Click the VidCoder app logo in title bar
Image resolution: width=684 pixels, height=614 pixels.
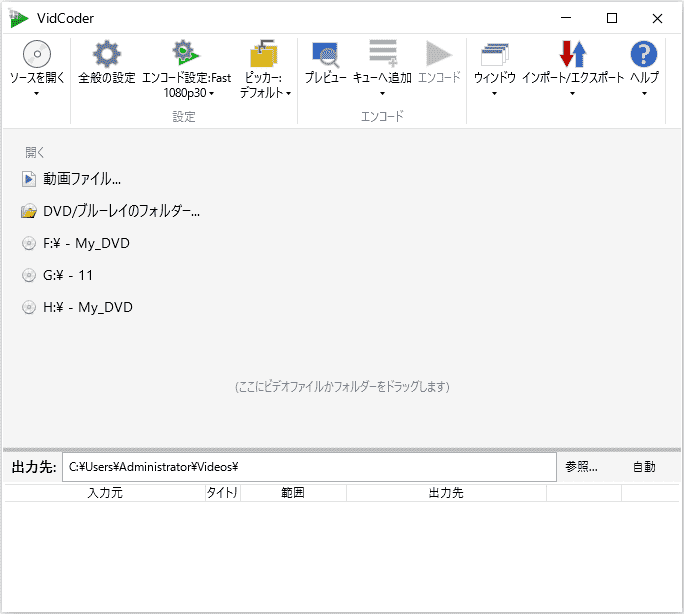click(x=18, y=18)
